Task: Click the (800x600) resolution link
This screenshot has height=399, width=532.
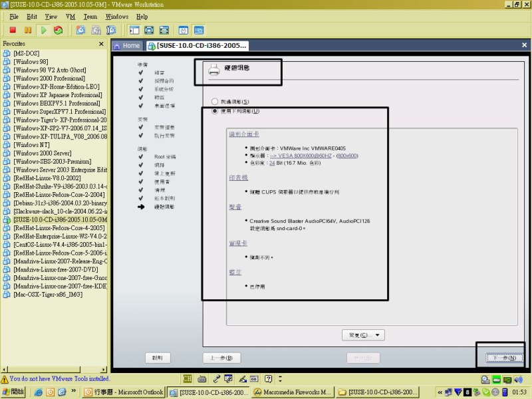Action: pyautogui.click(x=347, y=156)
